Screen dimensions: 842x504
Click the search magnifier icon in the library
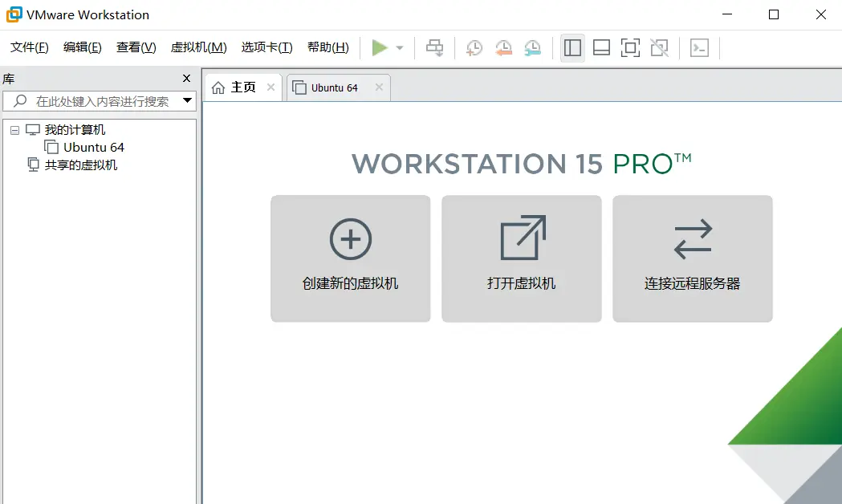click(20, 101)
